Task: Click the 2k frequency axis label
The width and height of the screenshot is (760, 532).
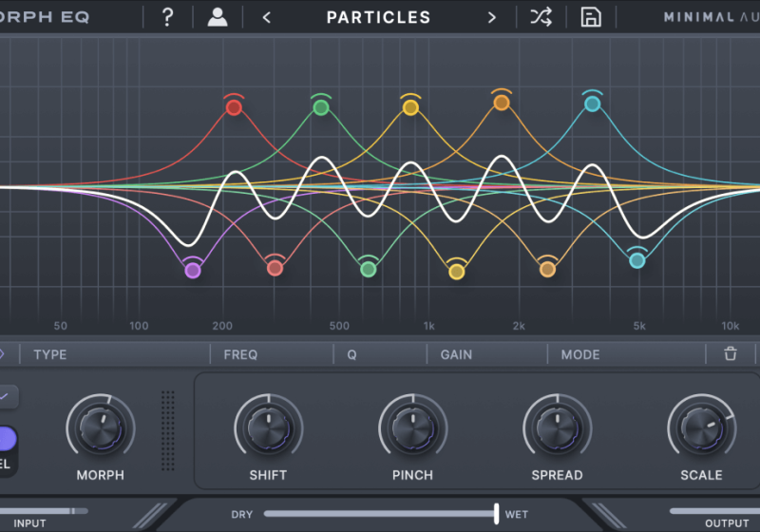Action: (519, 326)
